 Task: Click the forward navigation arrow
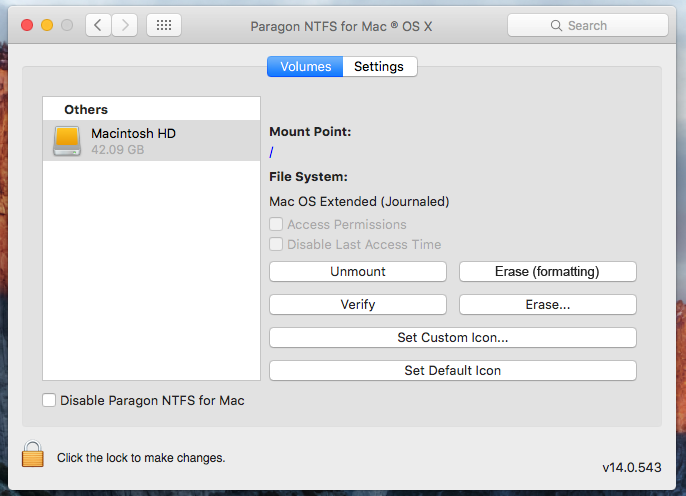coord(125,25)
